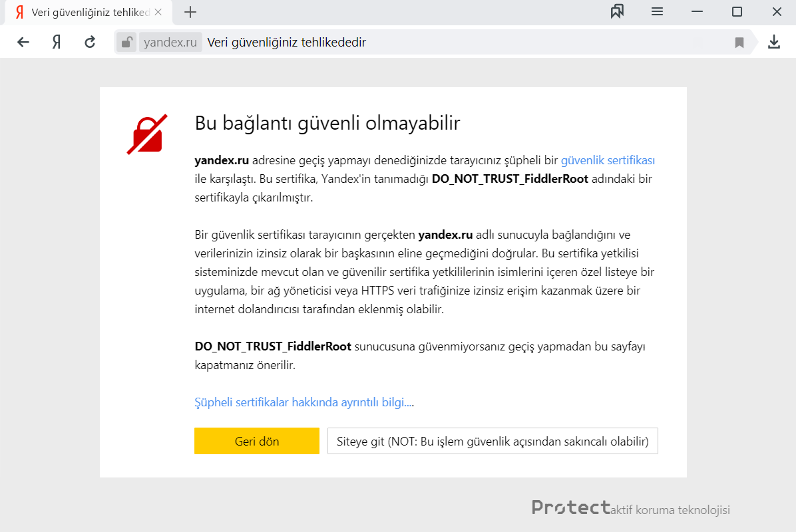Click the 'Siteye git' proceed button
Image resolution: width=796 pixels, height=532 pixels.
click(493, 441)
